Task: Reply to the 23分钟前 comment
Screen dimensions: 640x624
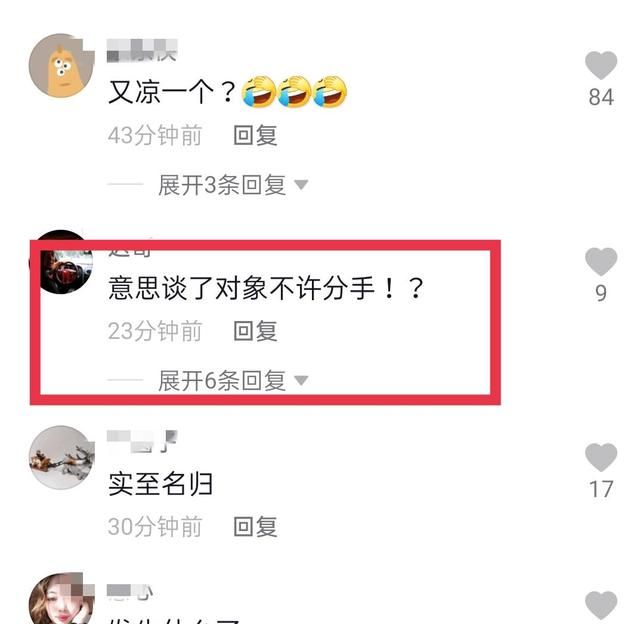Action: tap(256, 331)
